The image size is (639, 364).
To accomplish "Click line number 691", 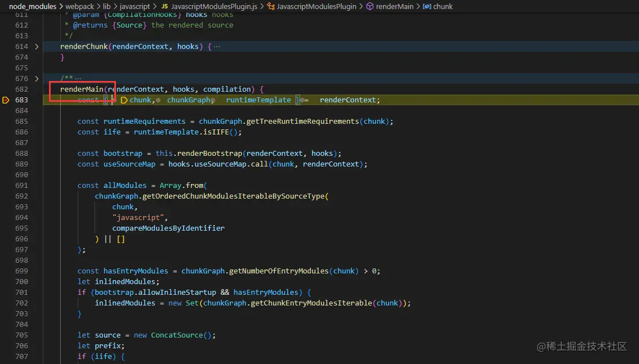I will (21, 185).
